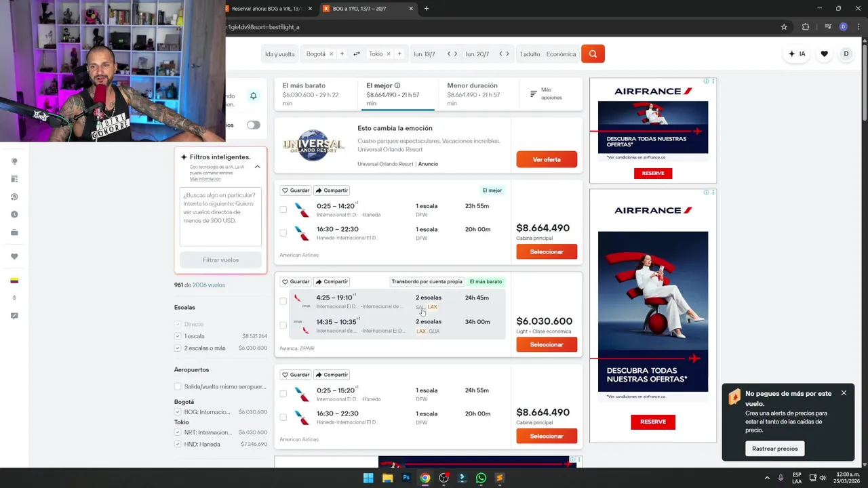The image size is (868, 488).
Task: Click the price alert bell icon
Action: pos(254,96)
